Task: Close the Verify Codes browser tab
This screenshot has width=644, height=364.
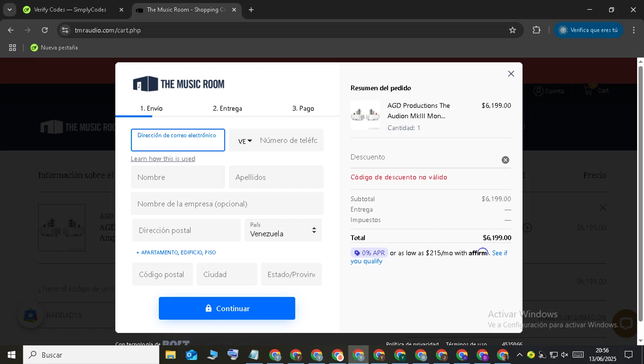Action: (x=121, y=9)
